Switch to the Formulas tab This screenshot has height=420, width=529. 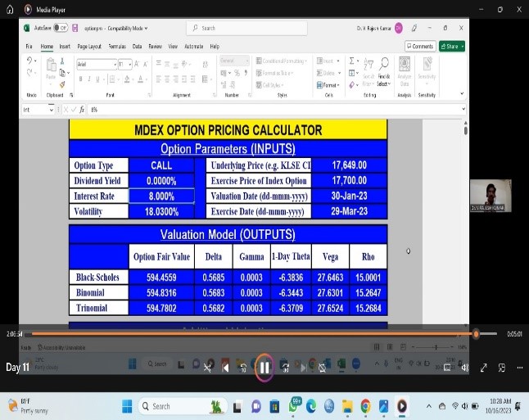click(x=117, y=46)
